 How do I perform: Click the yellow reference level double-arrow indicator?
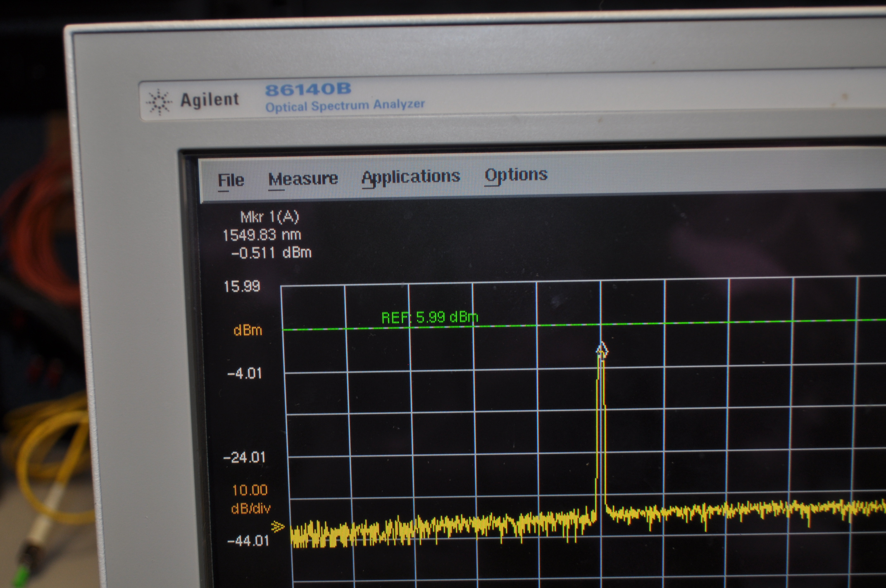[x=278, y=526]
